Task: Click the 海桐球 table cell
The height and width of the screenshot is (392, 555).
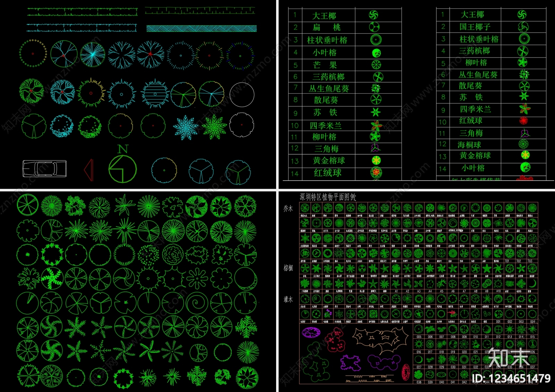Action: 475,145
